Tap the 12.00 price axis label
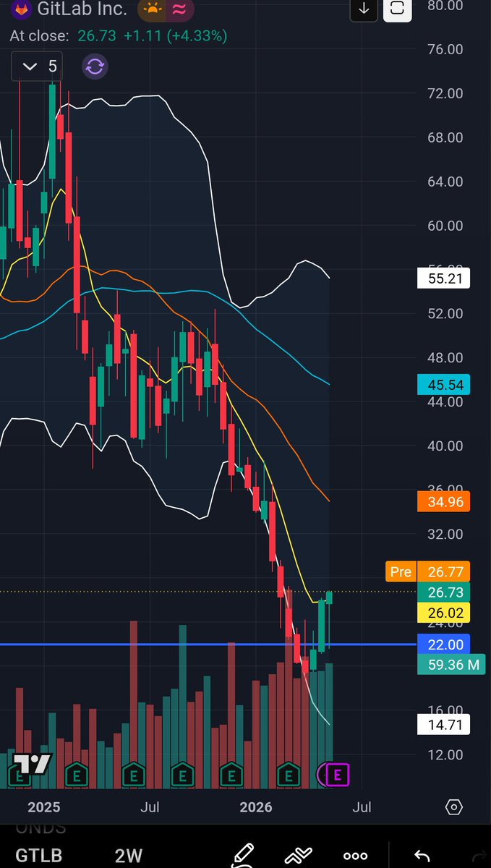The width and height of the screenshot is (491, 868). (445, 754)
